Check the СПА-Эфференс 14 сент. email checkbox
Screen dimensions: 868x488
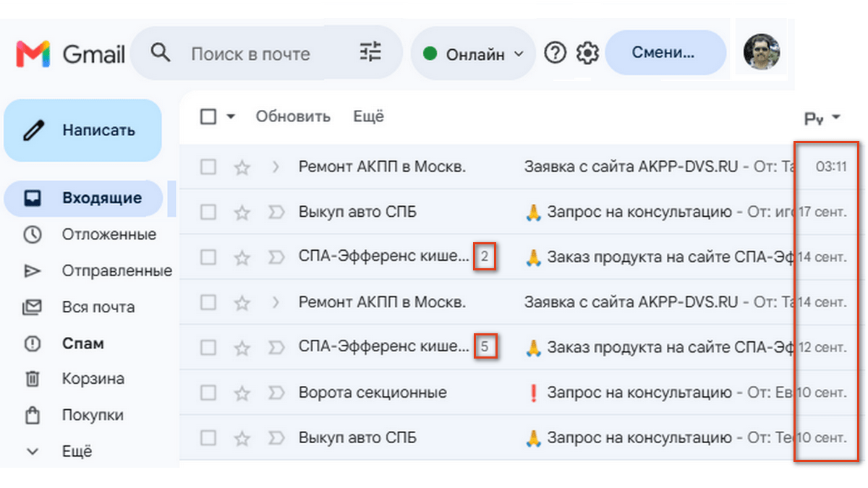[x=208, y=257]
